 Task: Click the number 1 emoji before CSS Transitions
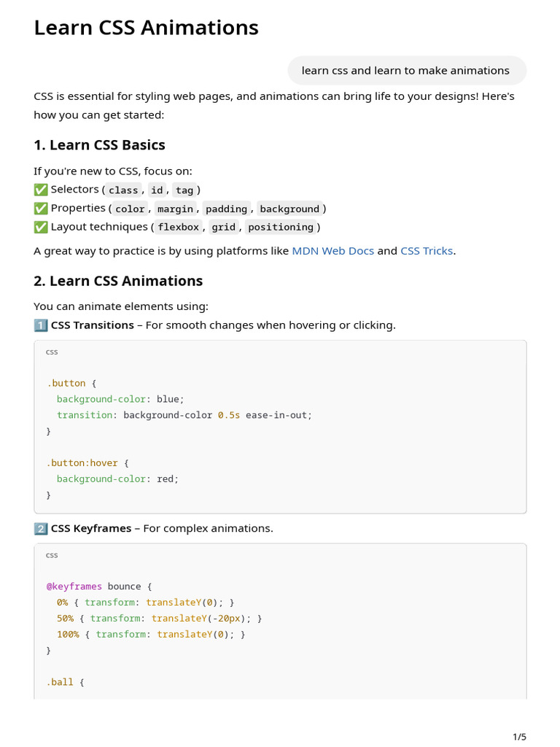point(41,325)
